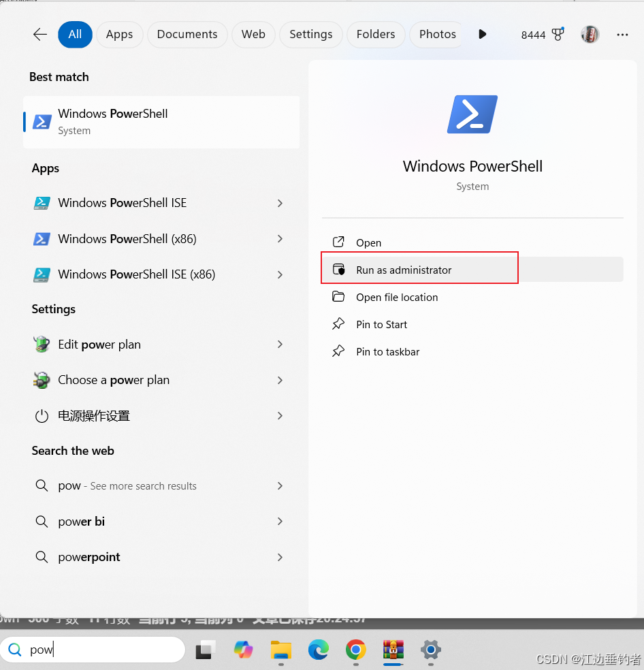The image size is (644, 670).
Task: Click the search icon beside pow result
Action: coord(42,485)
